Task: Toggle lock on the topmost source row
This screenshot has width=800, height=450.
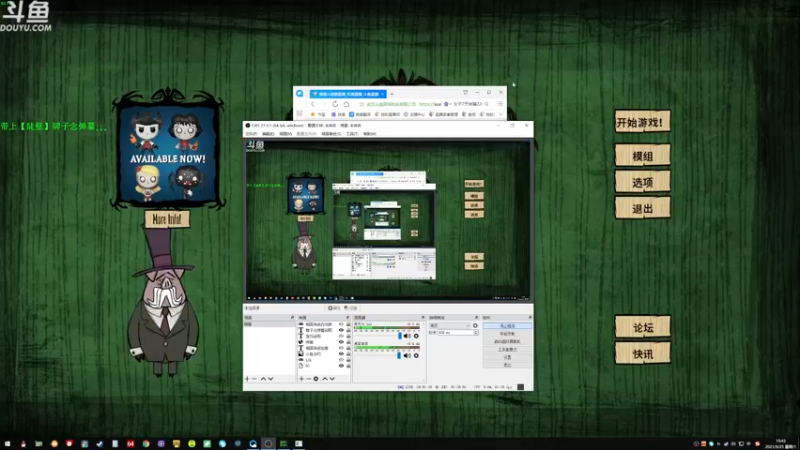Action: coord(348,324)
